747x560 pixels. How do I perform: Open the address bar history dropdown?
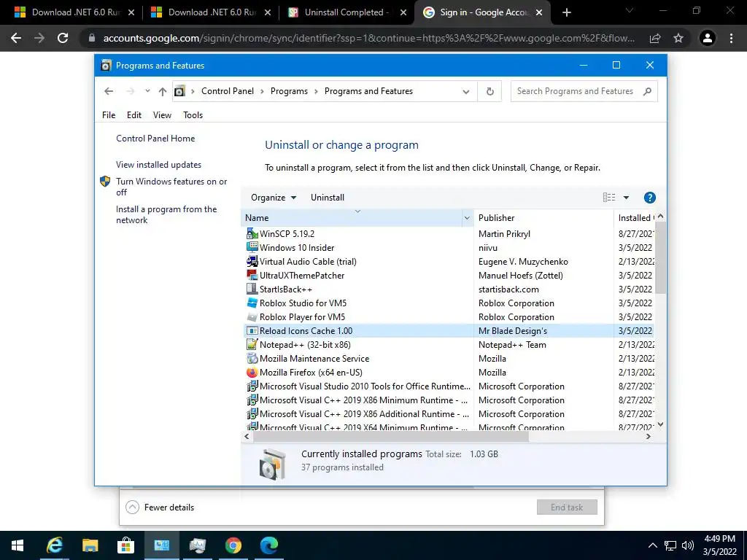[x=466, y=91]
